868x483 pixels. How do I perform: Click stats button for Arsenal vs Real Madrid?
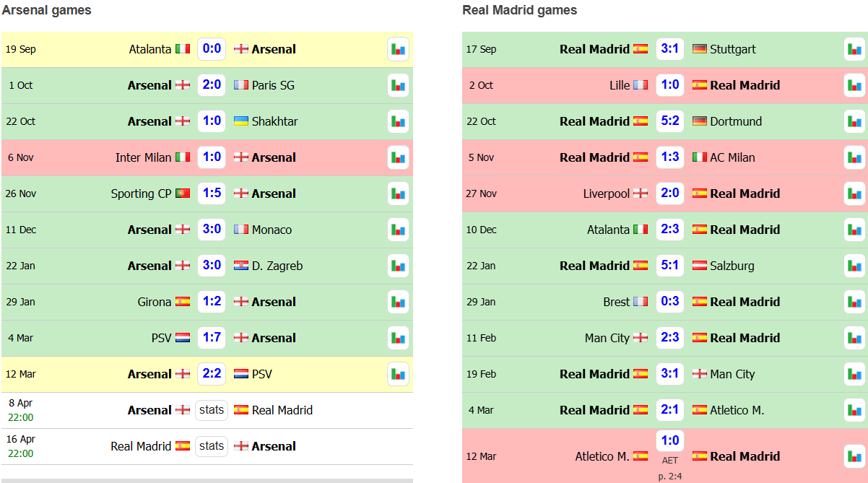pyautogui.click(x=212, y=410)
